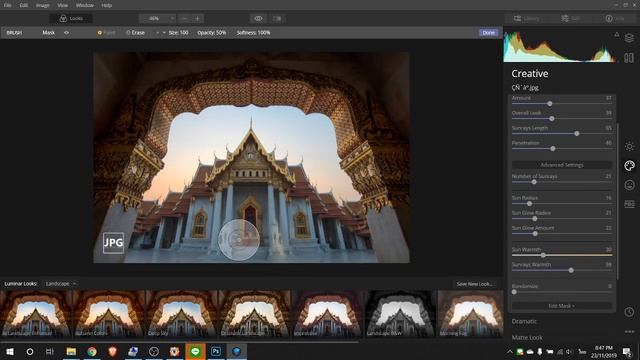The width and height of the screenshot is (640, 360).
Task: Open the Looks panel button
Action: pyautogui.click(x=71, y=18)
